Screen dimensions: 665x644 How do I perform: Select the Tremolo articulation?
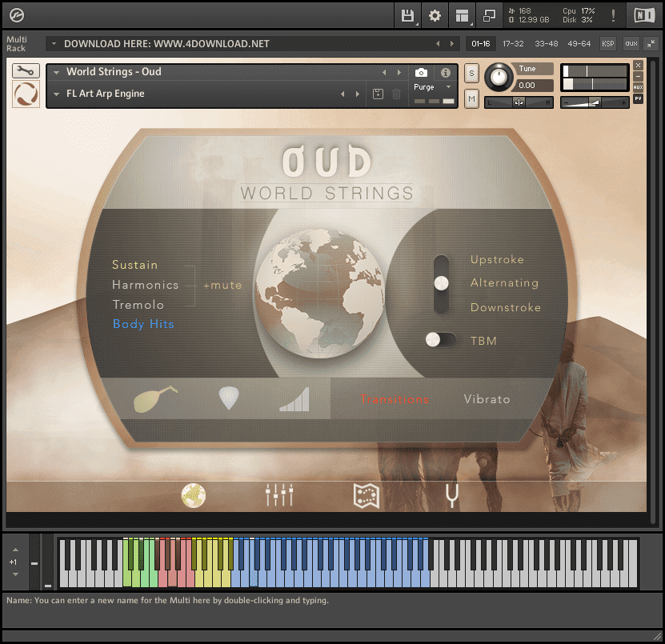click(x=138, y=305)
